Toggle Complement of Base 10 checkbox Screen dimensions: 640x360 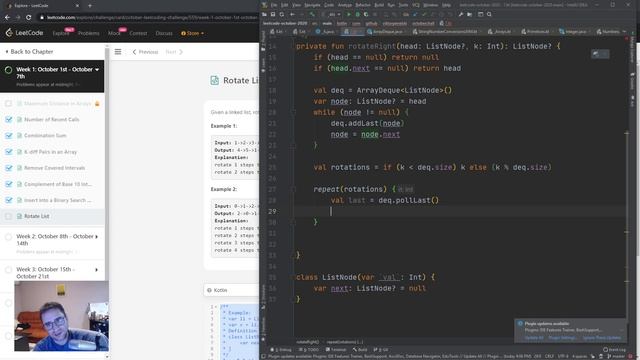[9, 184]
